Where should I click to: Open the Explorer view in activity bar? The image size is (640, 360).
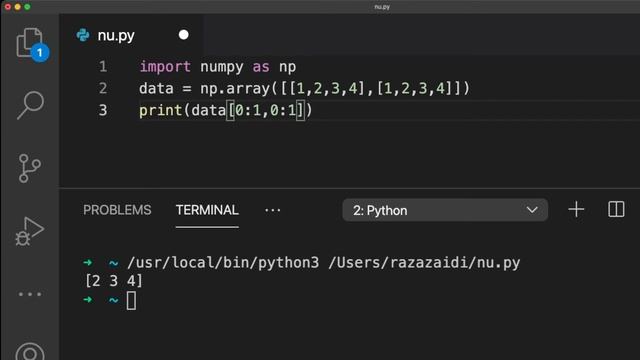click(31, 44)
